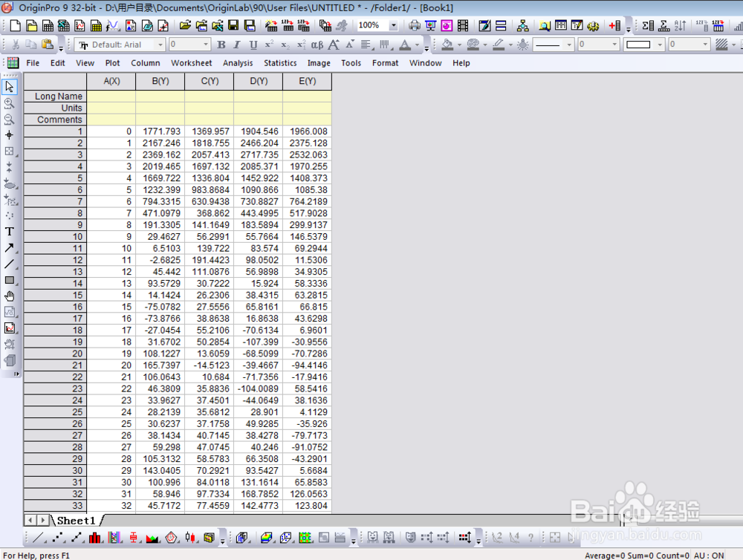Image resolution: width=743 pixels, height=560 pixels.
Task: Click the Column bar chart icon
Action: point(95,537)
